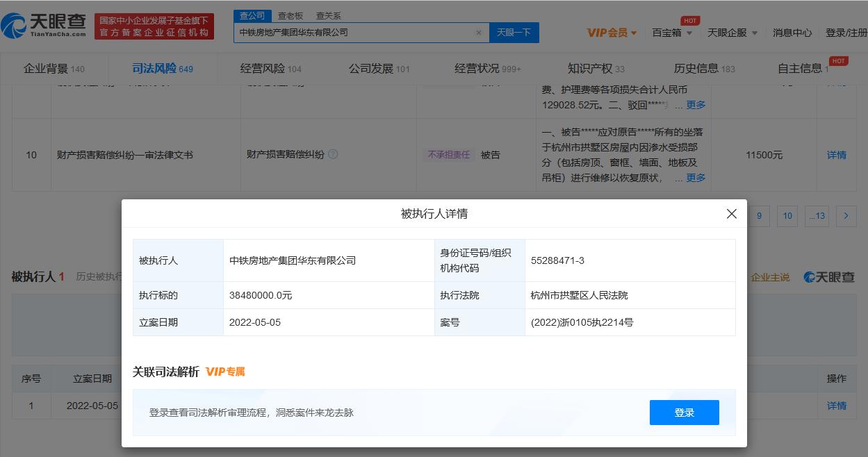Select the 被执行人 section heading
Screen dimensions: 868x457
point(38,276)
